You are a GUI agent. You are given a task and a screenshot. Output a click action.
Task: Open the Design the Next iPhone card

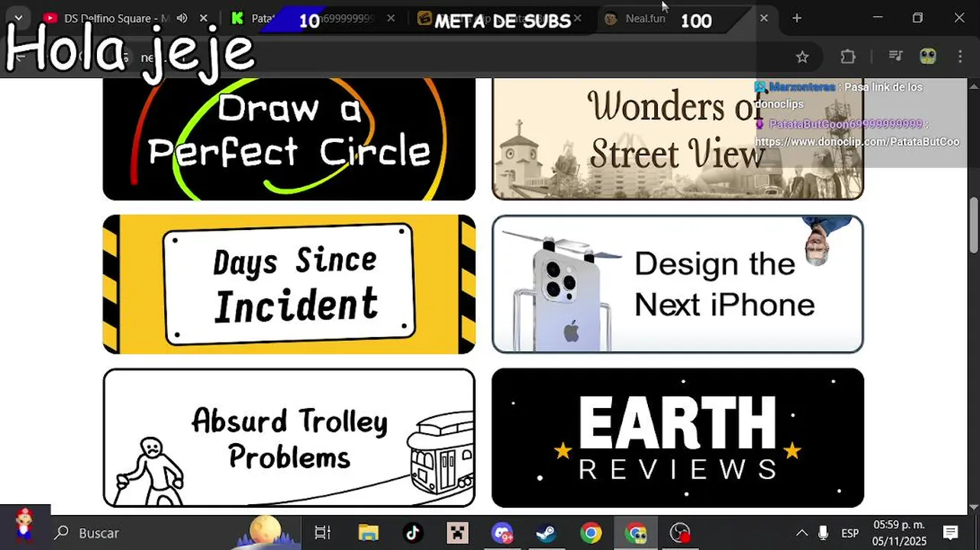point(678,284)
